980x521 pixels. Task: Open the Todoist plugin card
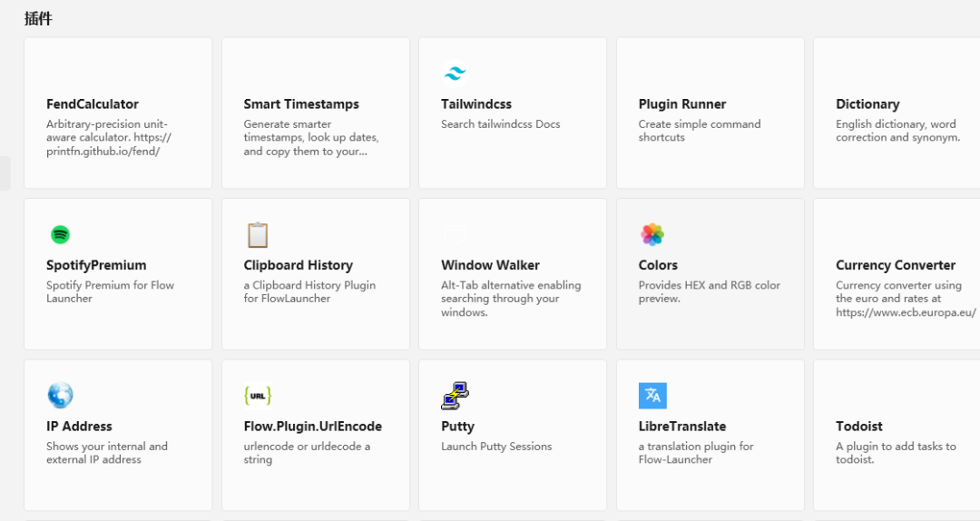pyautogui.click(x=897, y=435)
